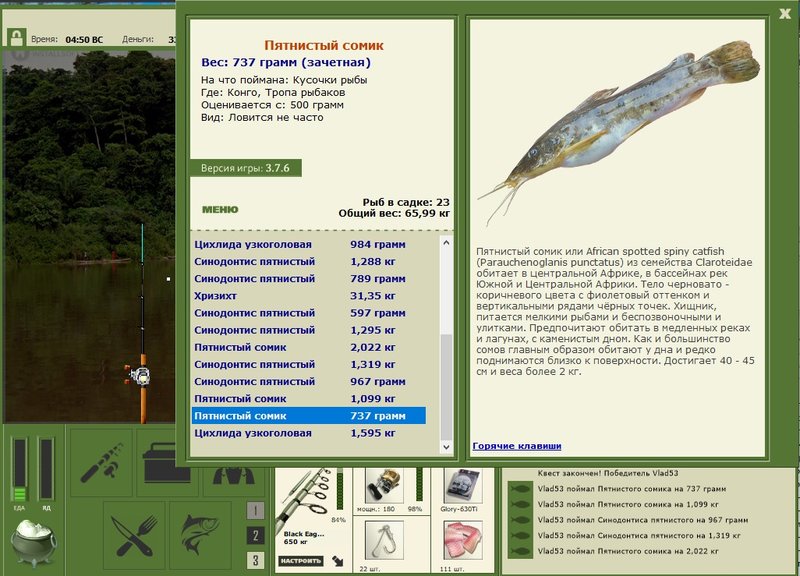The image size is (800, 576).
Task: Switch to tackle set 2
Action: pyautogui.click(x=256, y=535)
